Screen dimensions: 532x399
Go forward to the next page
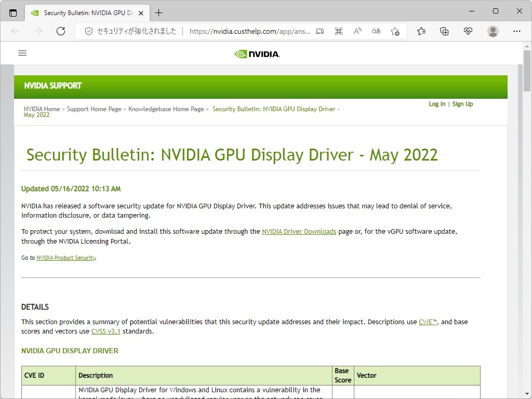38,31
